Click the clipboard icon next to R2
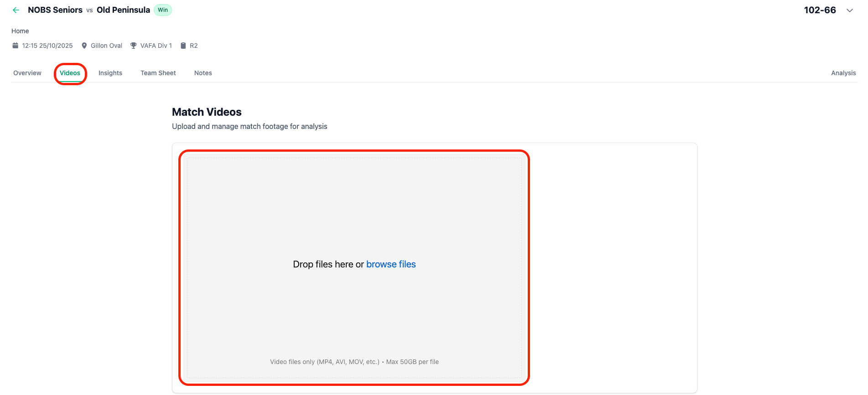 pyautogui.click(x=183, y=46)
